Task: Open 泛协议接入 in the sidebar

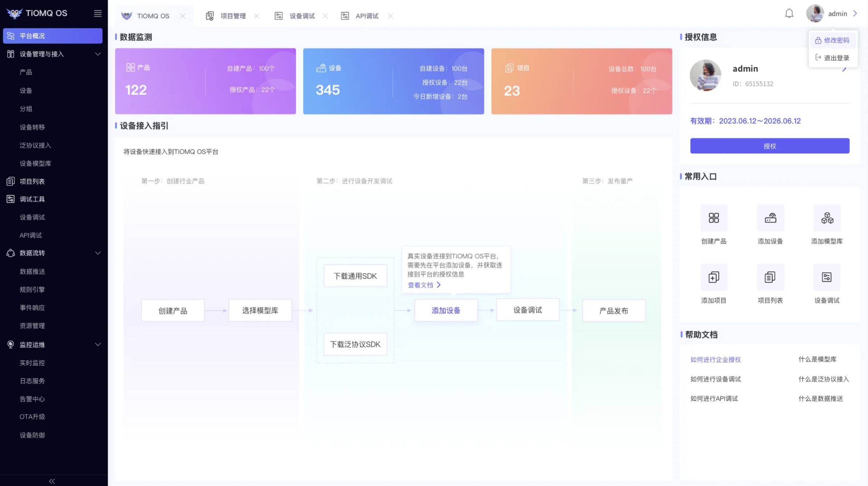Action: pos(35,145)
